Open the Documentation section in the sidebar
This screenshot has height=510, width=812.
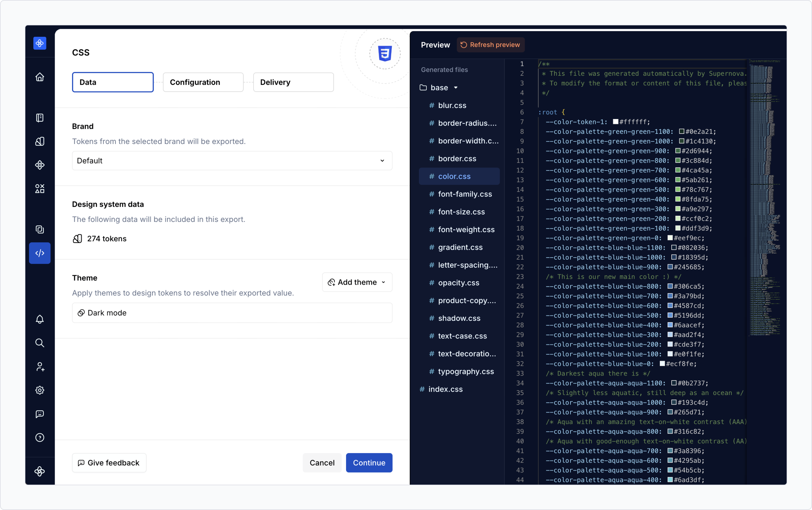click(40, 118)
